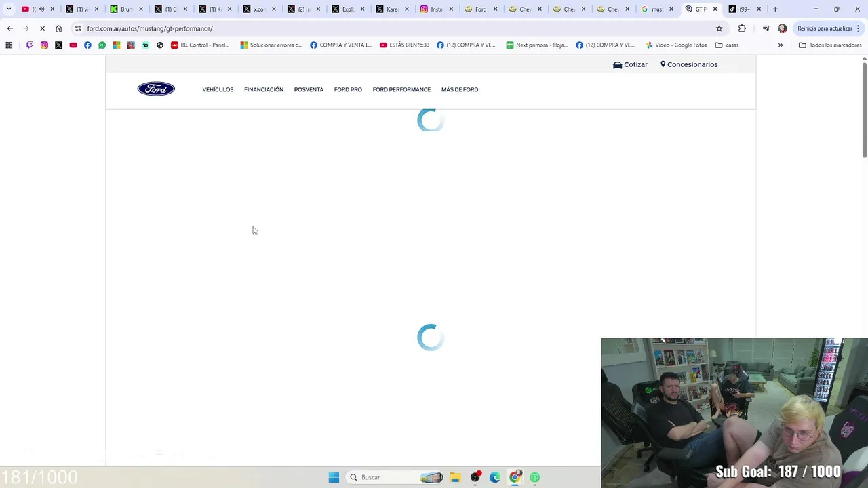Open the Twitch bookmark icon
868x488 pixels.
point(30,45)
